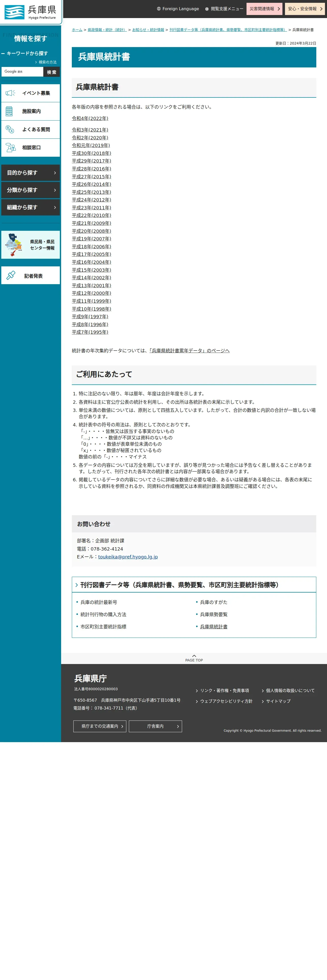Open 刊行図書データ等 breadcrumb link

(228, 30)
